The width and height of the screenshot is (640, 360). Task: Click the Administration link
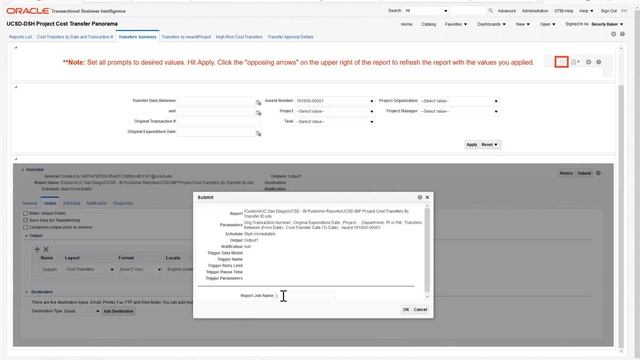[535, 11]
